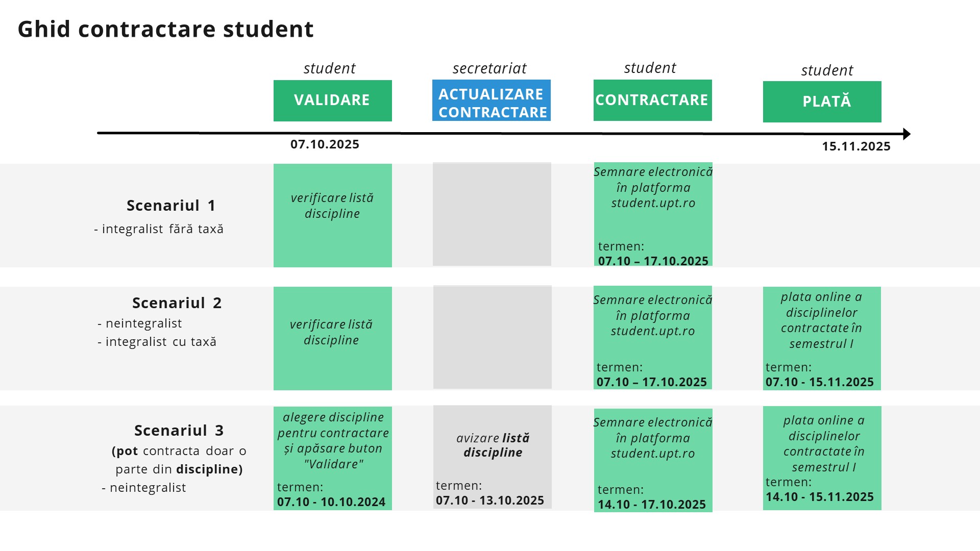
Task: Click the green PLATĂ header box
Action: tap(822, 102)
